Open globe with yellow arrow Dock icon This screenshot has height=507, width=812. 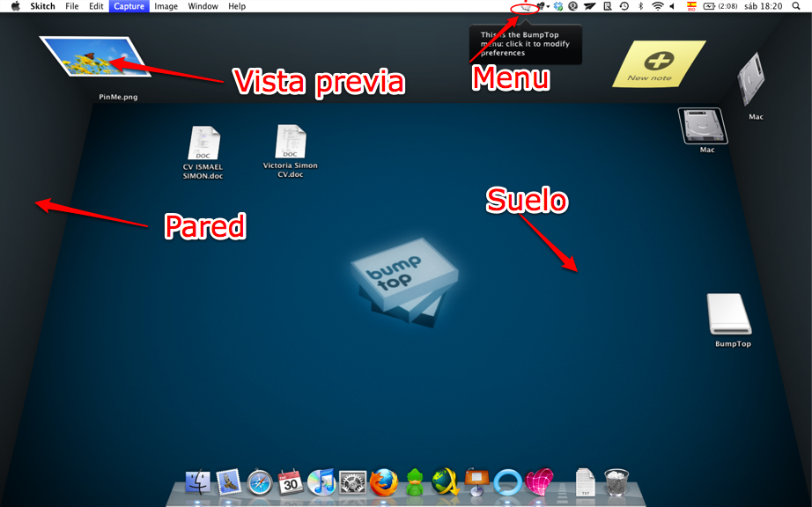[446, 481]
